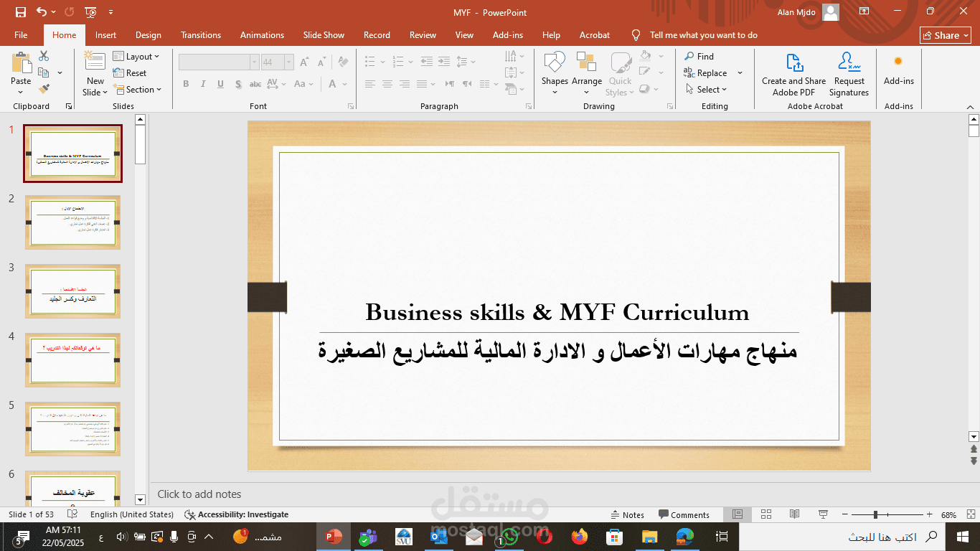Switch to the Slide Show tab
The image size is (980, 551).
(324, 35)
